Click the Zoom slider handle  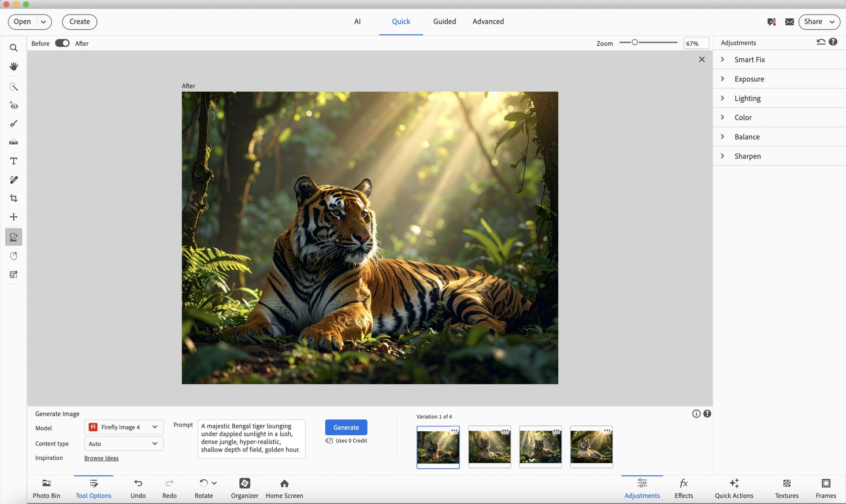tap(634, 42)
